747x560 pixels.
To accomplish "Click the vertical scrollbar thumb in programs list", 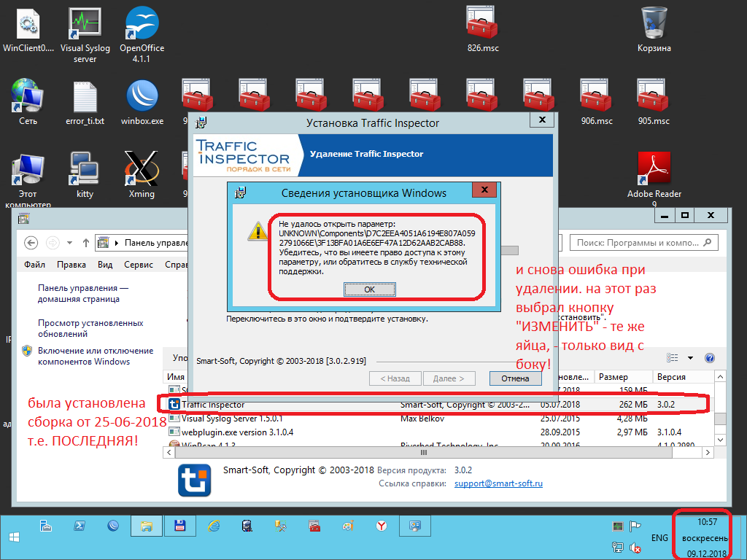I will [720, 418].
